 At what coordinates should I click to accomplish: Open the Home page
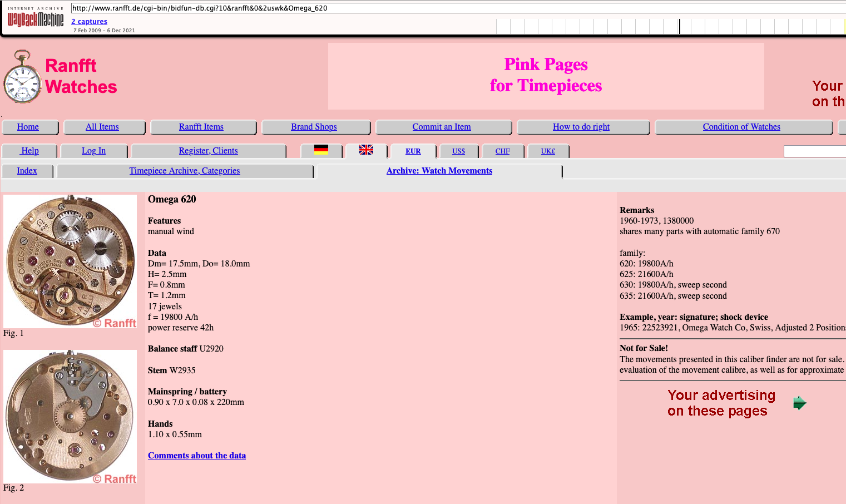[x=28, y=127]
